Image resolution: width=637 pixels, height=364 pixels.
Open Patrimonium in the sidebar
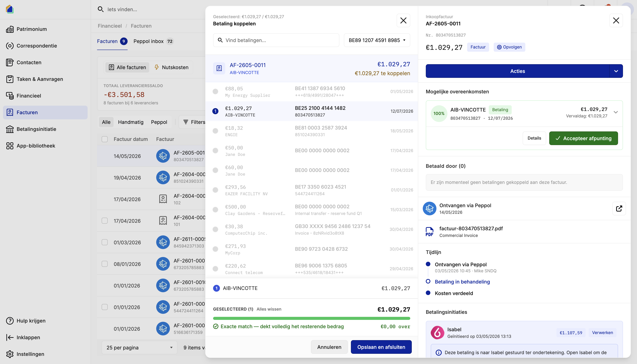click(45, 29)
